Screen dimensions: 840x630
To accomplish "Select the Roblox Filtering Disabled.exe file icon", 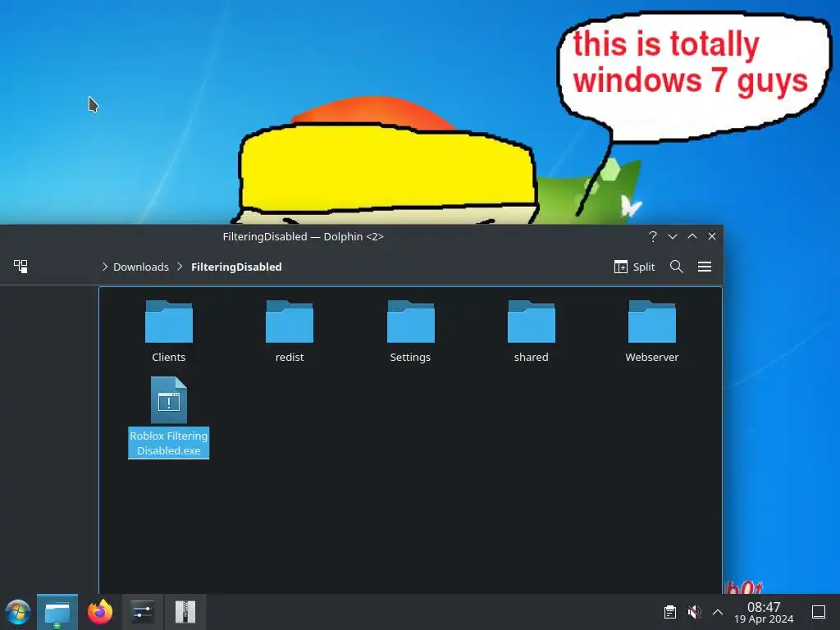I will click(x=169, y=400).
